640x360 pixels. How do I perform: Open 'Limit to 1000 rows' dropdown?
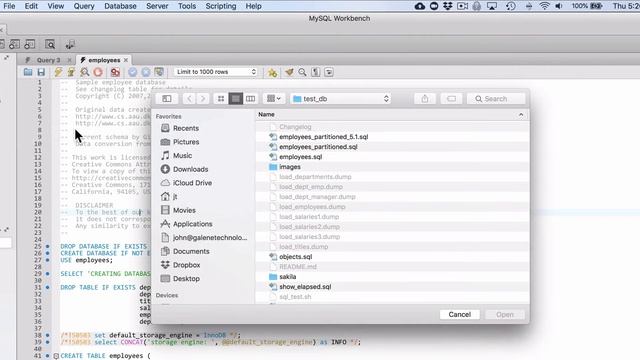click(x=216, y=72)
